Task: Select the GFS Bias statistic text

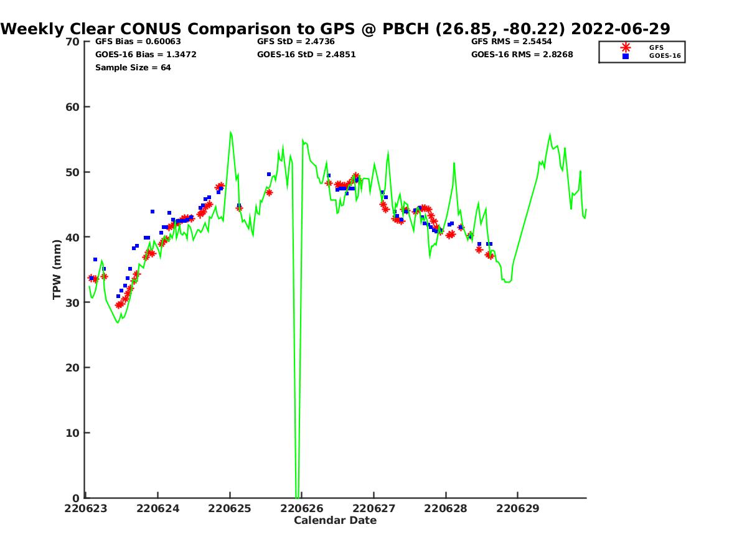Action: 138,42
